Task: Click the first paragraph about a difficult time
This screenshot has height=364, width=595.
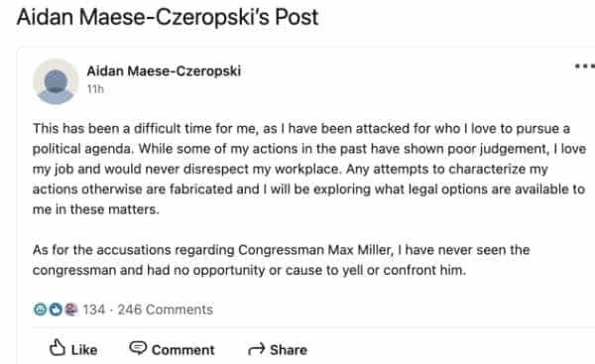Action: [309, 169]
